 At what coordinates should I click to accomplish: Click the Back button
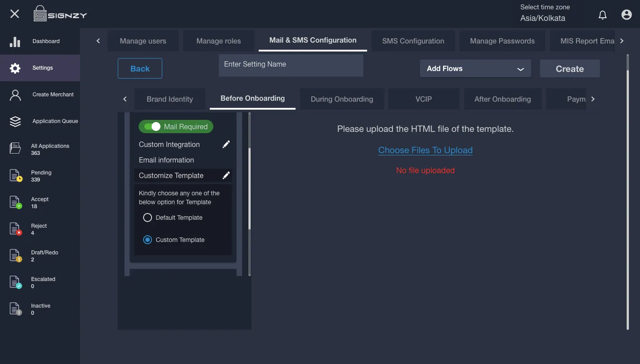[140, 68]
